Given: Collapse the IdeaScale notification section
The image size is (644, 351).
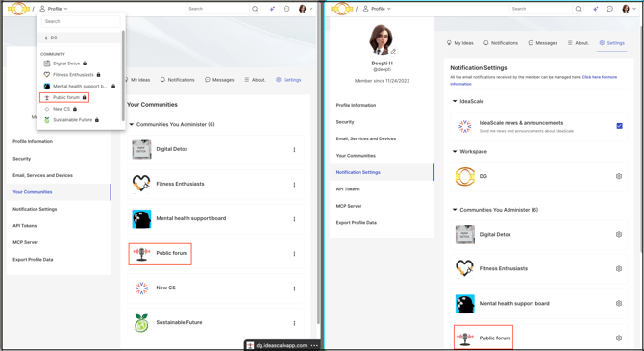Looking at the screenshot, I should (455, 101).
